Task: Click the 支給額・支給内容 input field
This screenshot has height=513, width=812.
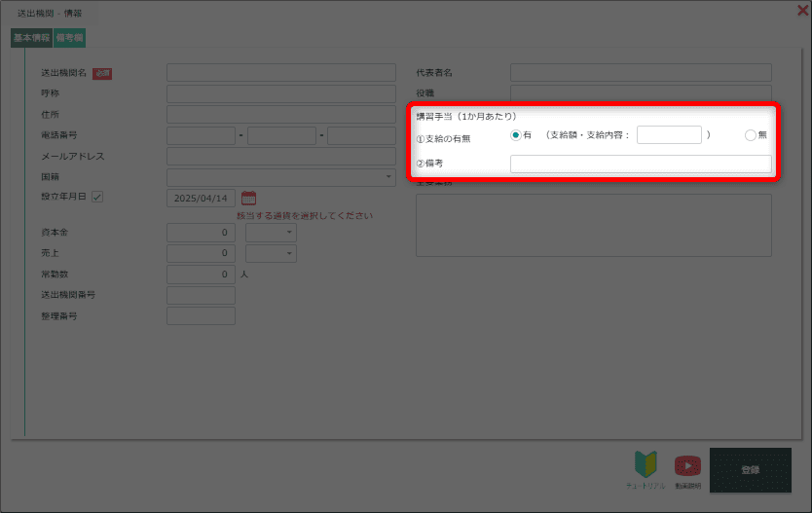Action: [x=669, y=135]
